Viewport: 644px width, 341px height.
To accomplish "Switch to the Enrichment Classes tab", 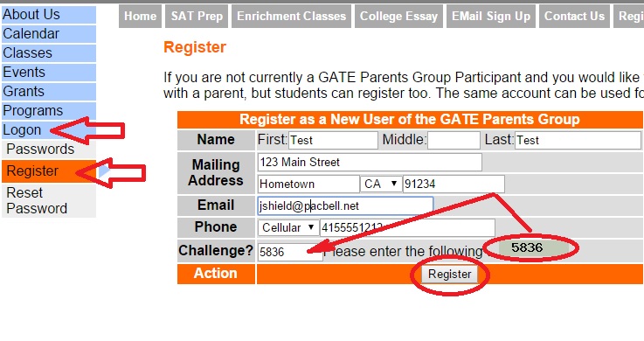I will pyautogui.click(x=291, y=16).
